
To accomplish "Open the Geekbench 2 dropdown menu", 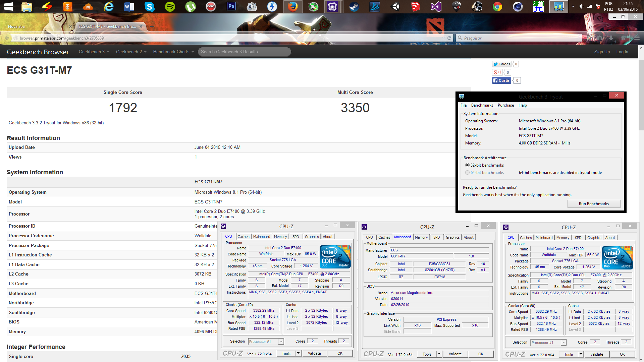I will pyautogui.click(x=131, y=52).
